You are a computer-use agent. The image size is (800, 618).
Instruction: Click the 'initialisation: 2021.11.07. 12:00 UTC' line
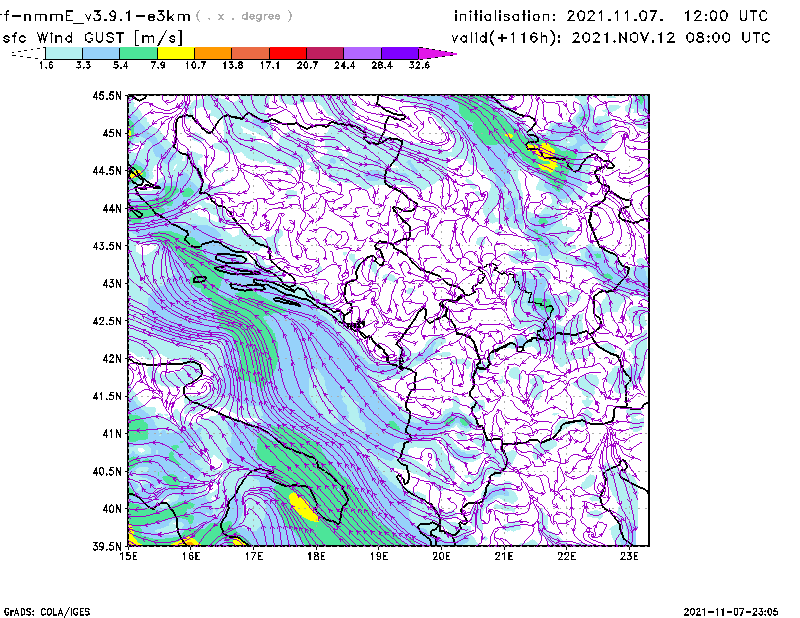click(x=611, y=16)
